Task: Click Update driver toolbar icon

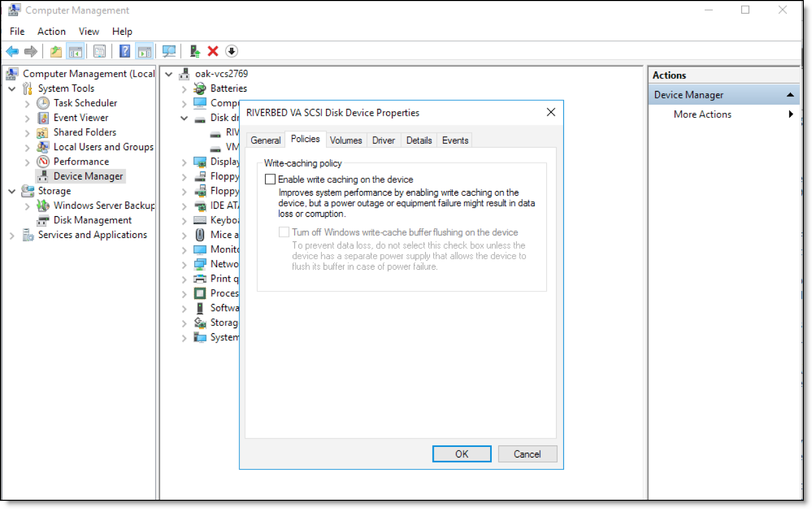Action: coord(195,51)
